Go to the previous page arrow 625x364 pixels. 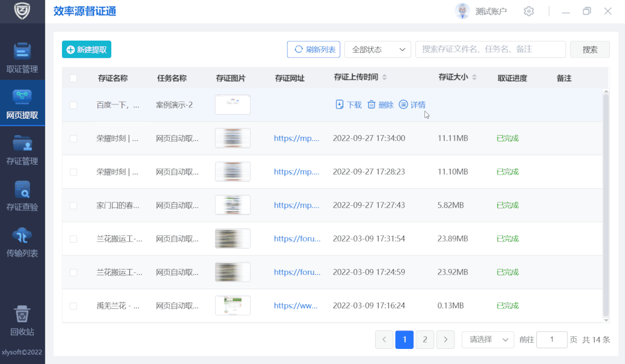384,340
